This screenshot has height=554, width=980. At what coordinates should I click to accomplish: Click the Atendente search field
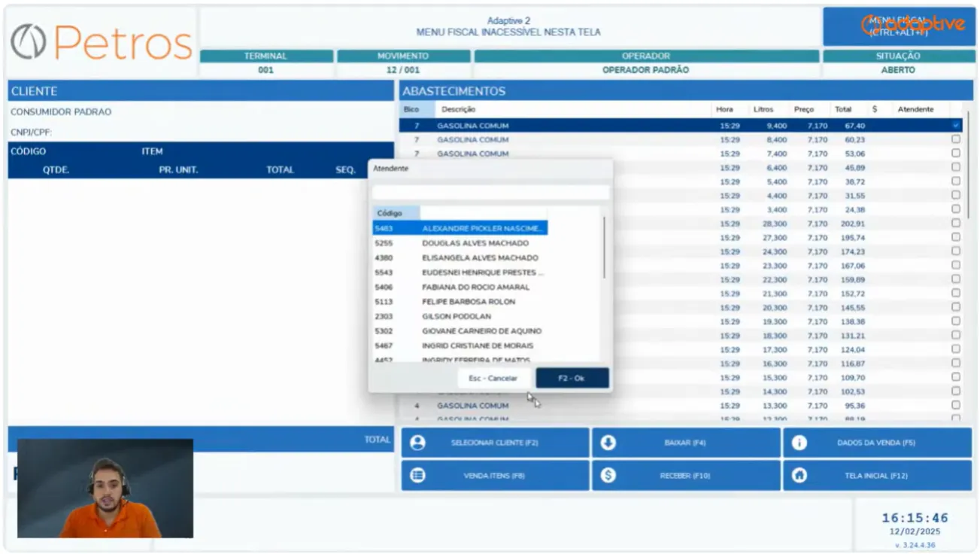tap(490, 193)
